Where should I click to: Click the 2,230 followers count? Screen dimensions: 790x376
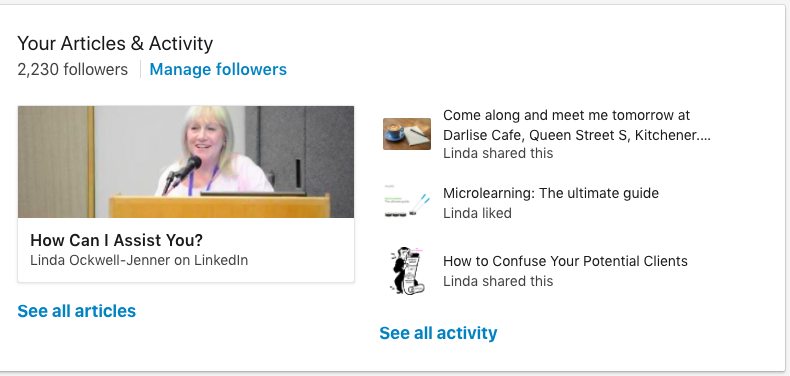pos(73,69)
